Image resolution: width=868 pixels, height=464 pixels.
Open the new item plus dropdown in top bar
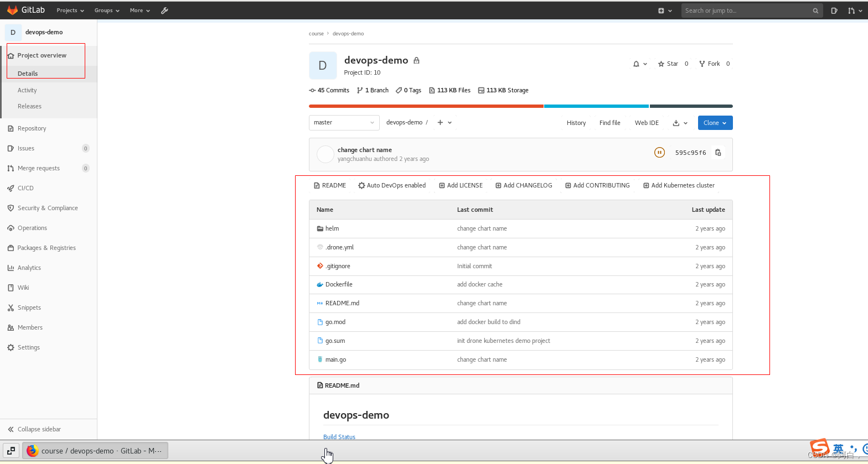point(665,11)
